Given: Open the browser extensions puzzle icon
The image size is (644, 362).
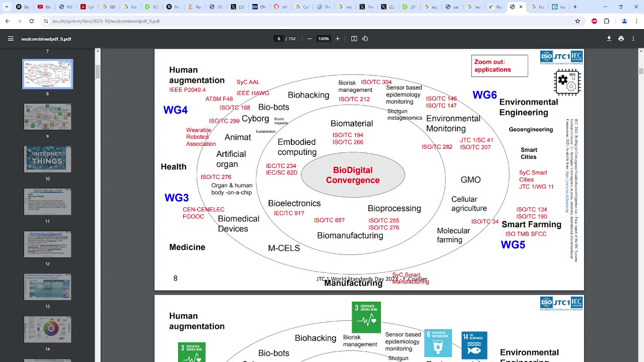Looking at the screenshot, I should click(607, 21).
